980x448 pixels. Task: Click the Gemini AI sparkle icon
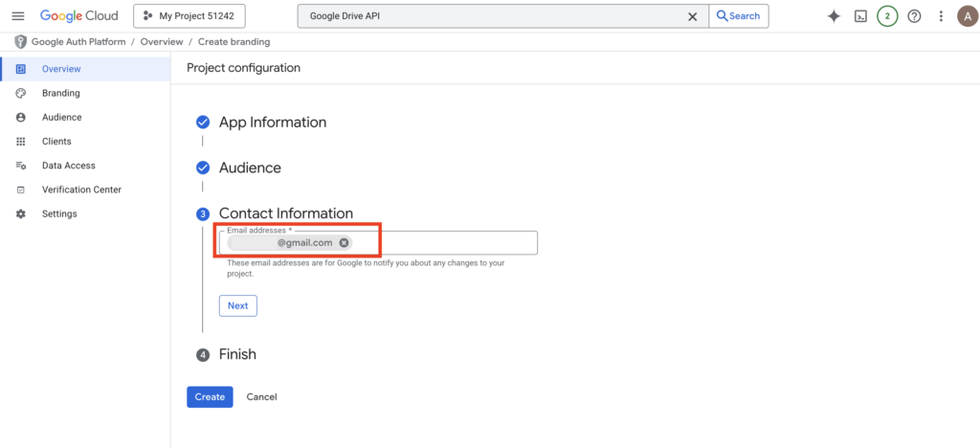[834, 16]
